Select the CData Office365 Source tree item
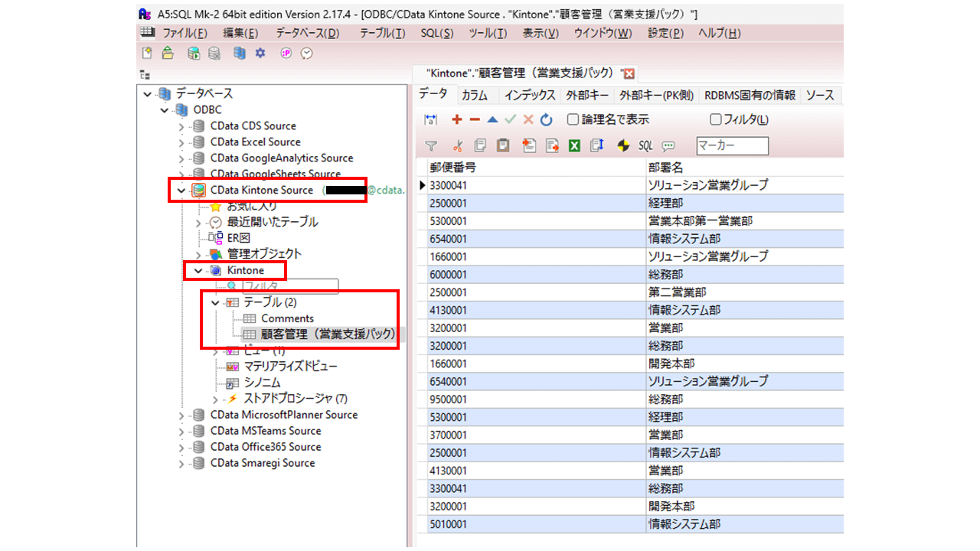The width and height of the screenshot is (980, 551). pyautogui.click(x=266, y=447)
